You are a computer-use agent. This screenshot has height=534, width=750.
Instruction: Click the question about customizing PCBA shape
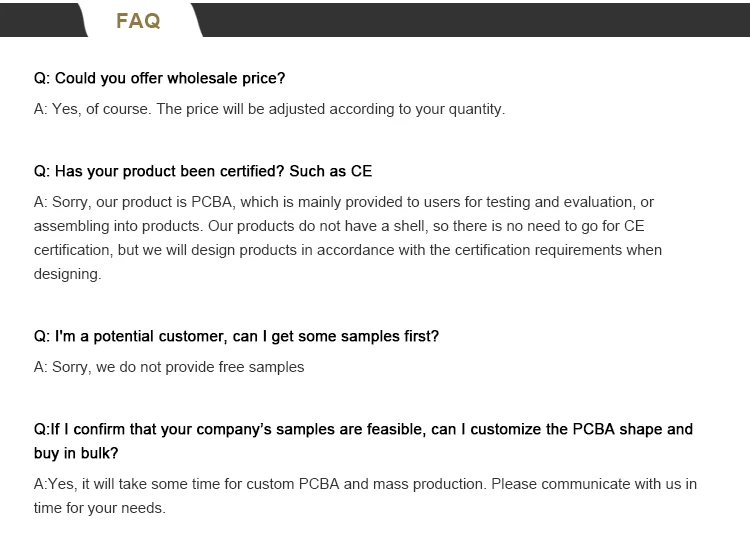point(363,429)
